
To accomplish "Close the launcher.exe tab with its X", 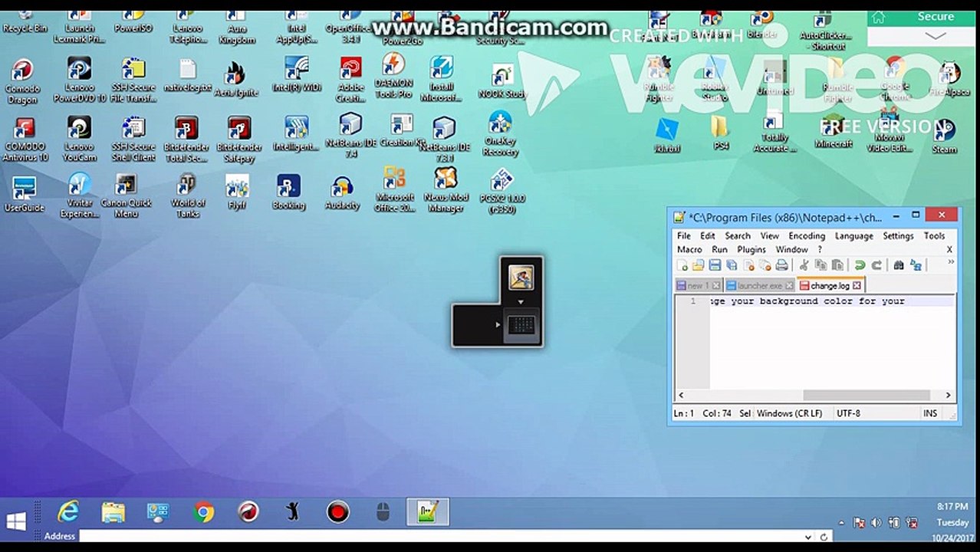I will [x=789, y=285].
